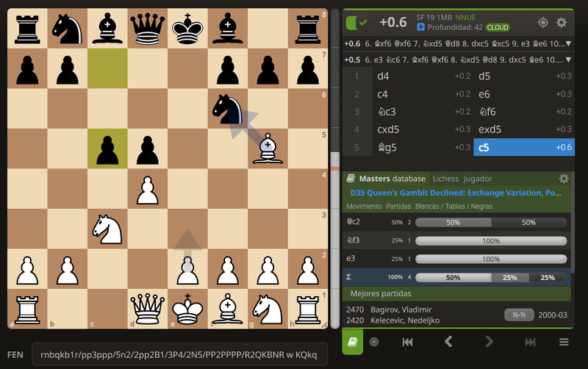The image size is (588, 369).
Task: Toggle the Stockfish engine analysis switch
Action: (356, 23)
